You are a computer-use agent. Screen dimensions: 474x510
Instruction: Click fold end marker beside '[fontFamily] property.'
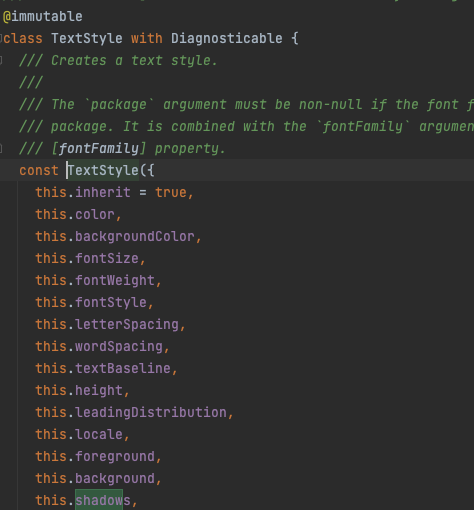point(1,148)
